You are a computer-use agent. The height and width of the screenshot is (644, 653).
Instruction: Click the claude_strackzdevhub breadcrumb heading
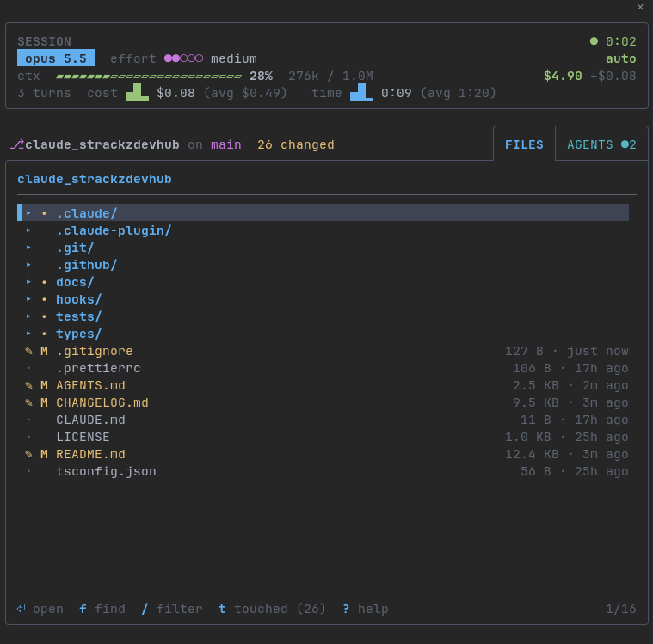[x=94, y=179]
